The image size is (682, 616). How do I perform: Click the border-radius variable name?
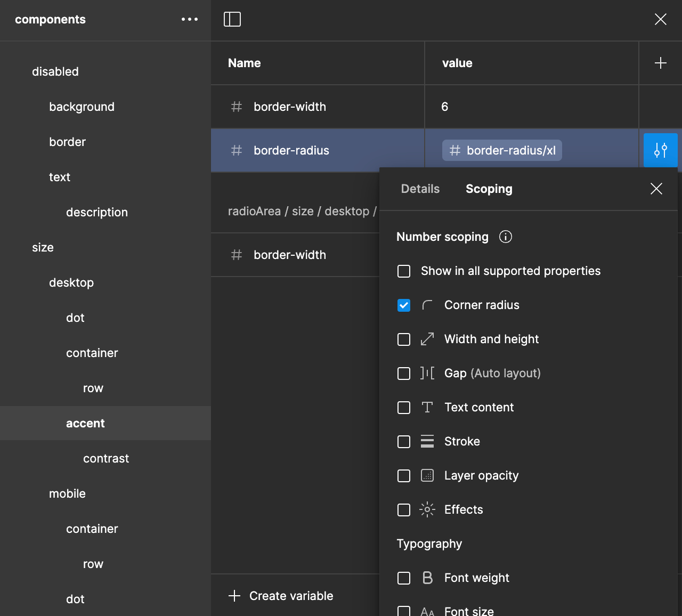click(291, 150)
